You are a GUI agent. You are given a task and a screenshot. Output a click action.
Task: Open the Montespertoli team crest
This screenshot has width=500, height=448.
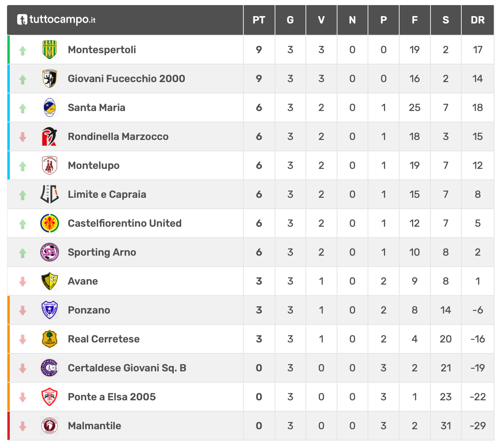coord(50,50)
